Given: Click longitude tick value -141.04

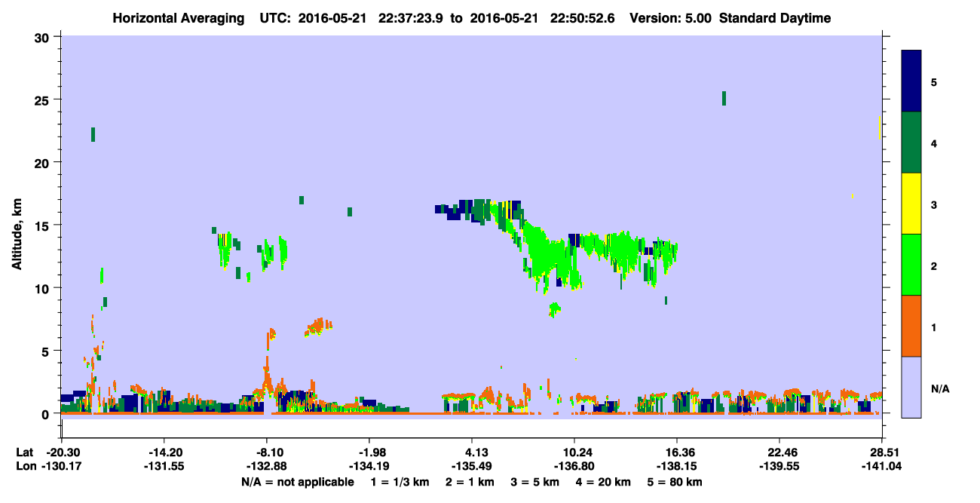Looking at the screenshot, I should (882, 466).
